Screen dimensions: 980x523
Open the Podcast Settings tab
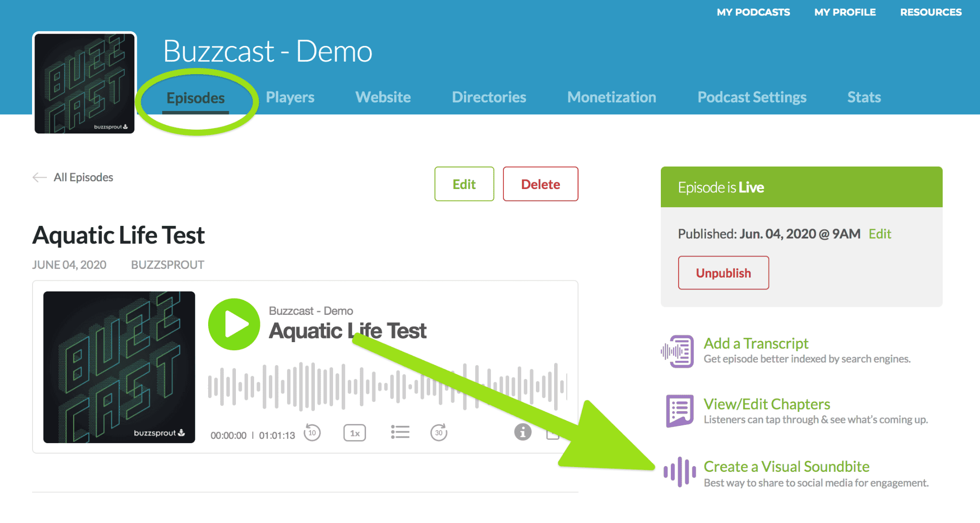pyautogui.click(x=752, y=97)
